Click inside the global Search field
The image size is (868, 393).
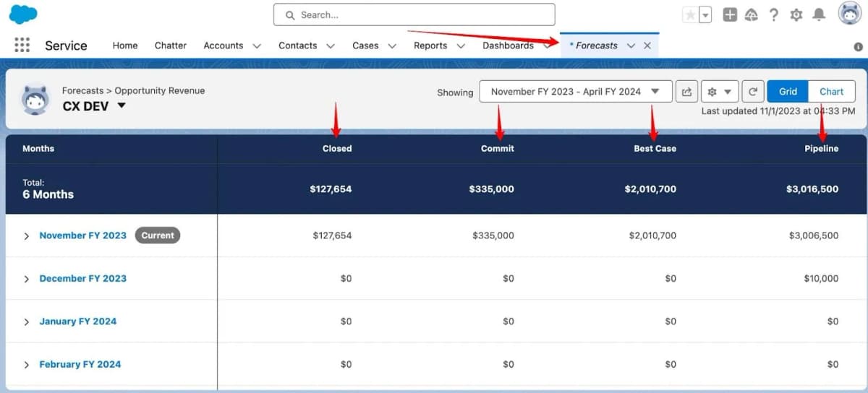pos(414,14)
